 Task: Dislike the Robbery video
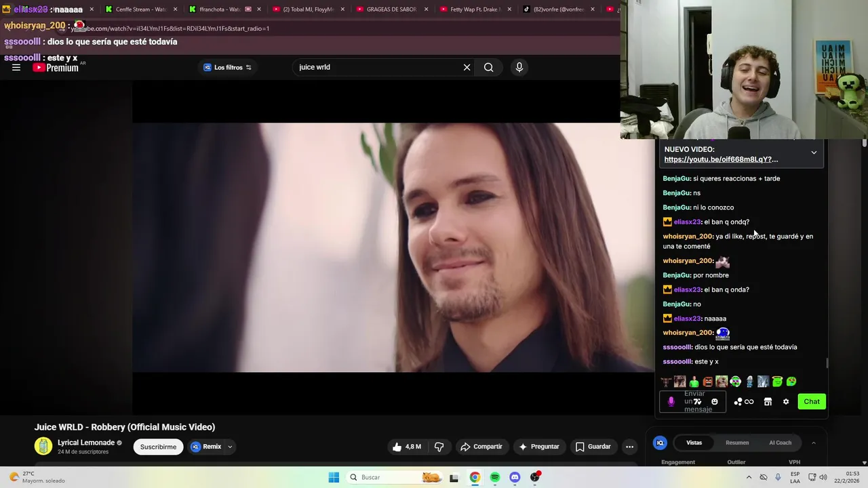pyautogui.click(x=439, y=447)
